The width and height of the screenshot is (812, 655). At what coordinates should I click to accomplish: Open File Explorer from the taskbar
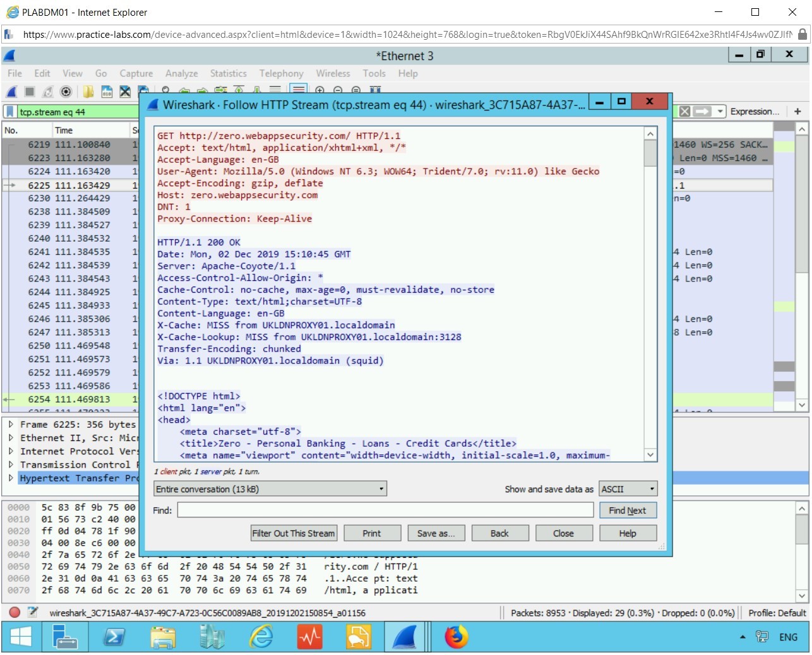pyautogui.click(x=163, y=637)
